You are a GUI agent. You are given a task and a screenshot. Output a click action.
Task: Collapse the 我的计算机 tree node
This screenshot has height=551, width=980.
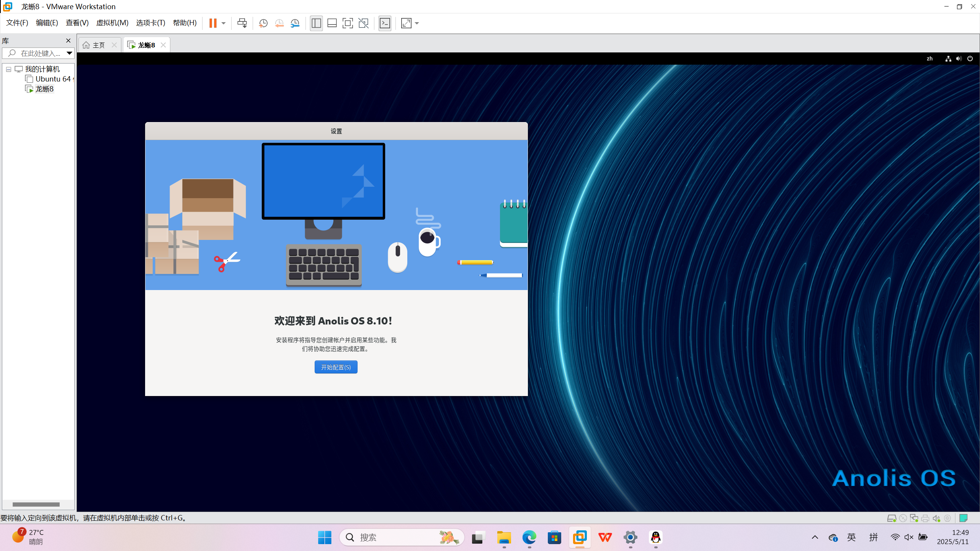point(8,69)
